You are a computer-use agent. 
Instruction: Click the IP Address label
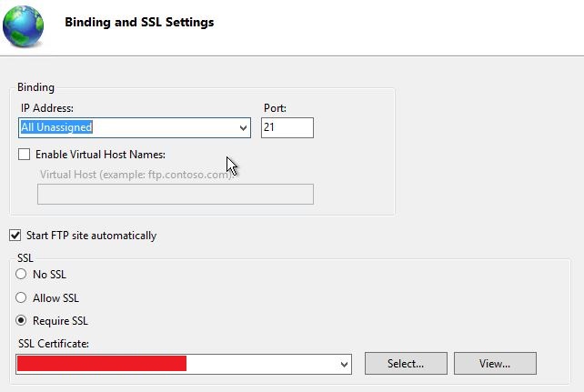pyautogui.click(x=47, y=108)
